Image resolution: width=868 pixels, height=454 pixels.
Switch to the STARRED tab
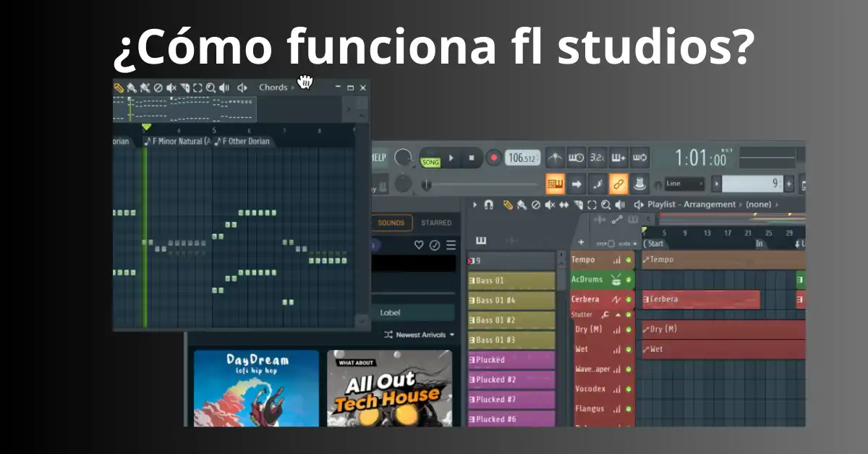(x=436, y=223)
